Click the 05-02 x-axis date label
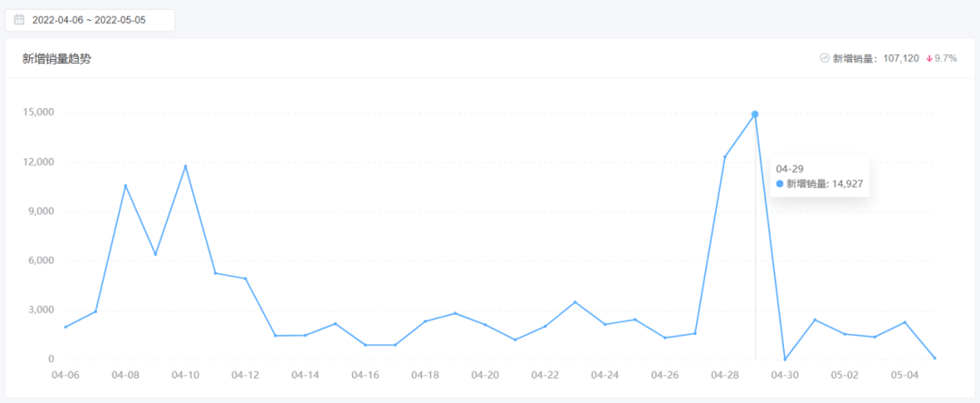This screenshot has width=980, height=403. pos(845,375)
